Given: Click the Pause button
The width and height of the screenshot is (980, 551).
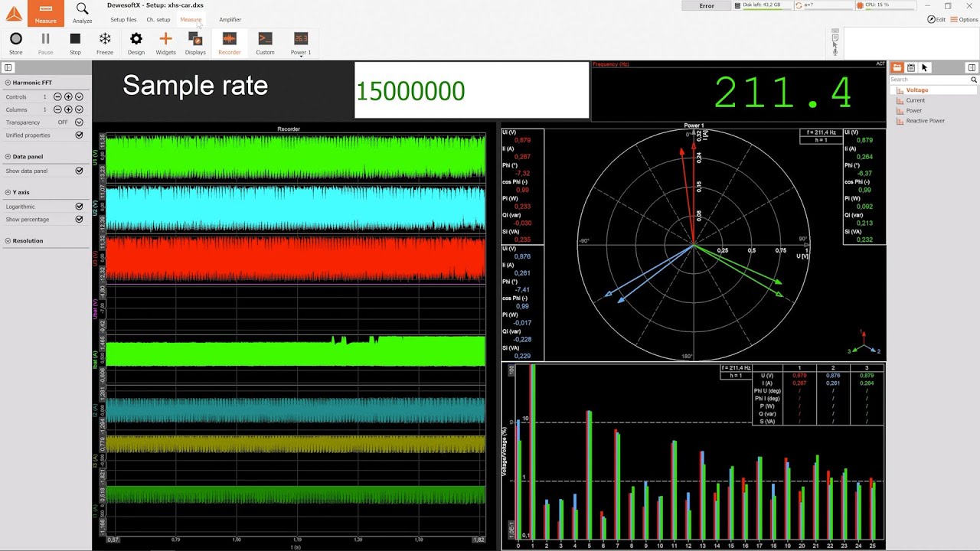Looking at the screenshot, I should tap(45, 43).
